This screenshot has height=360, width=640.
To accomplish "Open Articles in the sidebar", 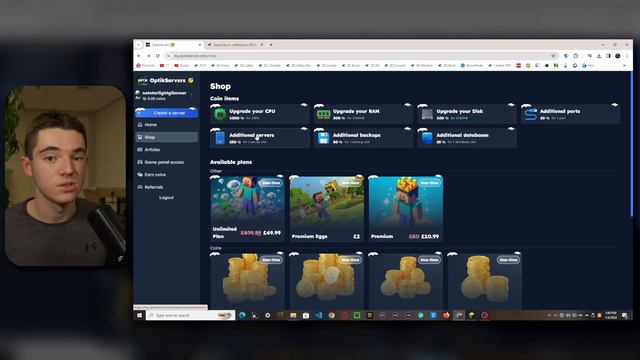I will (x=167, y=149).
